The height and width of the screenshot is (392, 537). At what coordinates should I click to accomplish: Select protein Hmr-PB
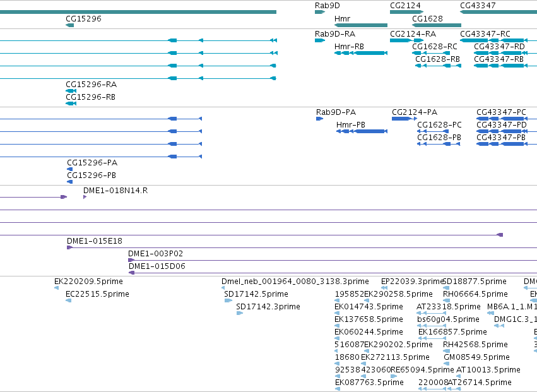[351, 125]
